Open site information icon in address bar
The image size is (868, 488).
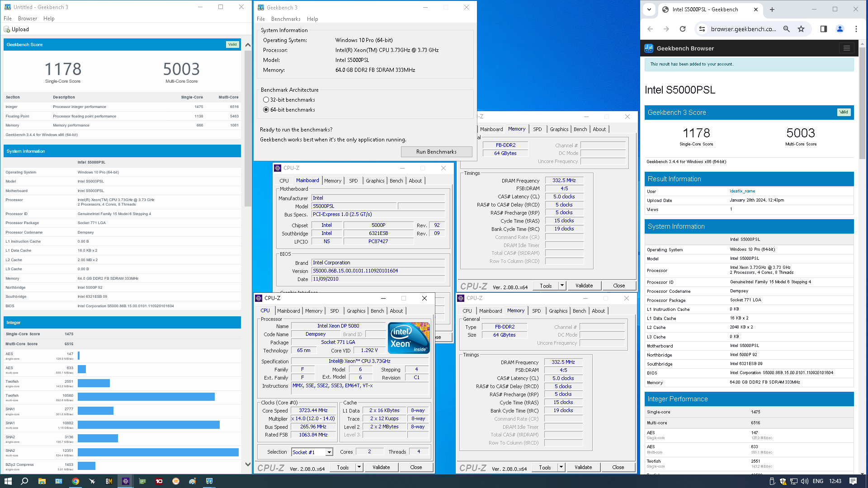point(702,29)
